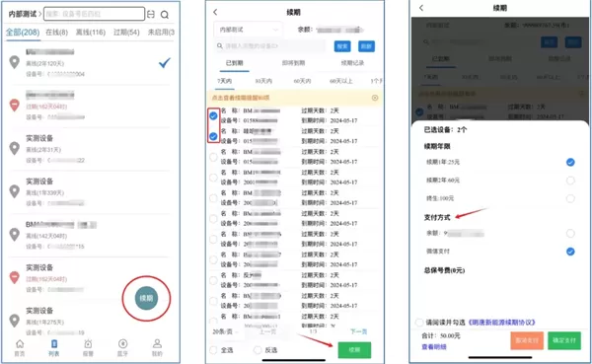Switch to the 过期(54) tab
Image resolution: width=592 pixels, height=364 pixels.
[x=126, y=33]
